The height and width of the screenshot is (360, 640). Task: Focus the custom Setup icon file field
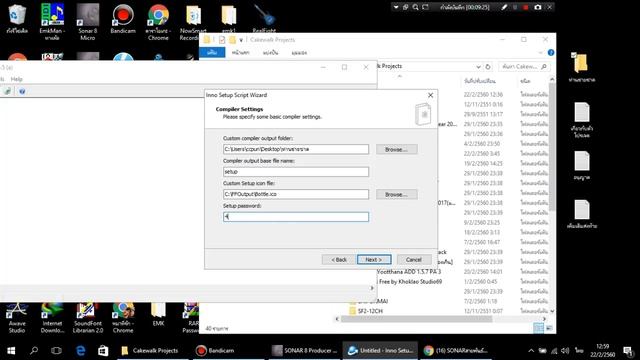[296, 194]
